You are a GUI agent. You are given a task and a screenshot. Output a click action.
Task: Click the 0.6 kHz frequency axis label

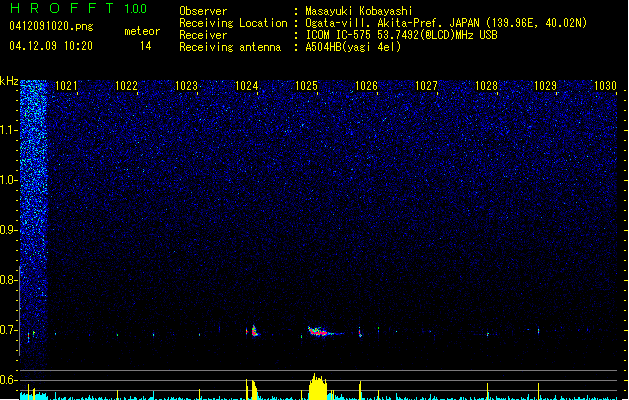coord(8,380)
